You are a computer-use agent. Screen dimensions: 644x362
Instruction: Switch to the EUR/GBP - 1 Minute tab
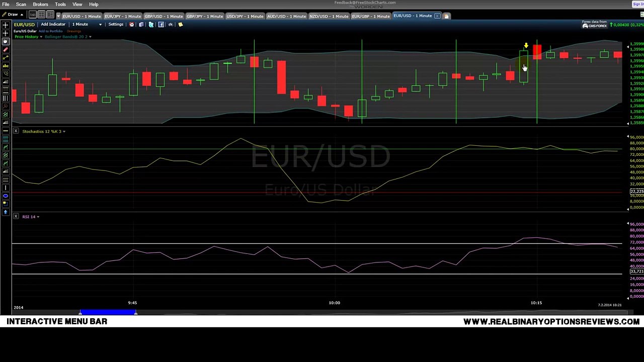pyautogui.click(x=371, y=16)
